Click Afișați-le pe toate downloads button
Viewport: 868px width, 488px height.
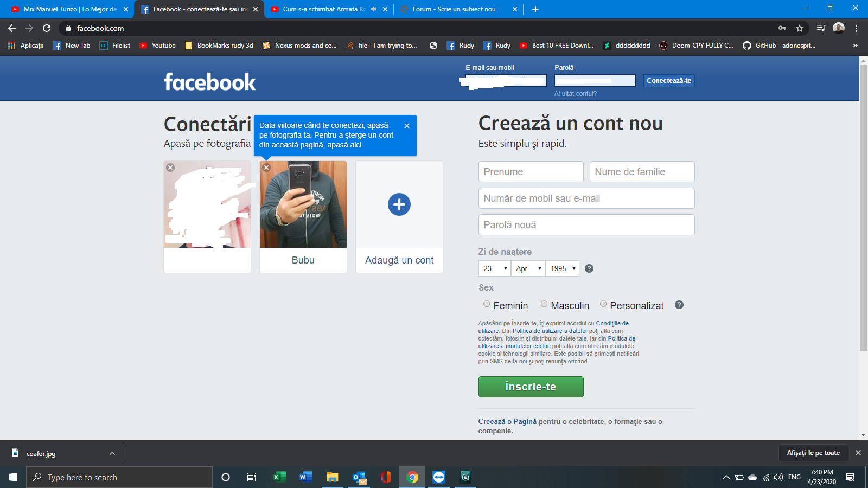(x=813, y=453)
